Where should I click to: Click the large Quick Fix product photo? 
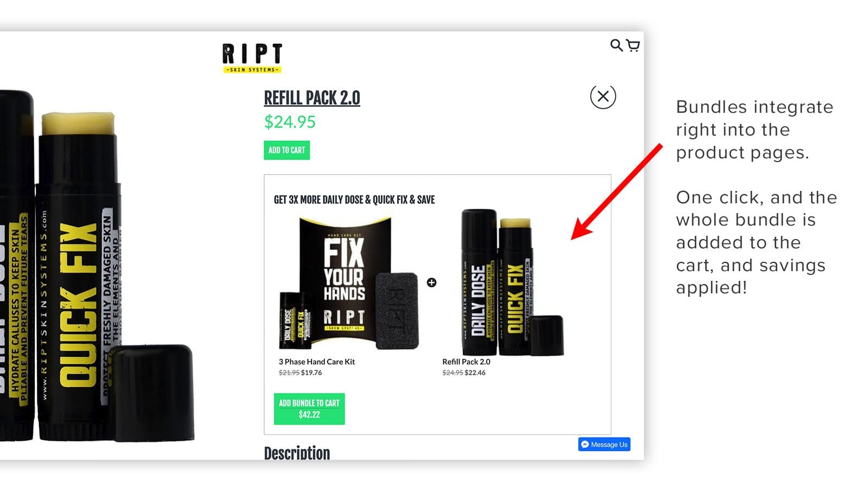(x=98, y=266)
